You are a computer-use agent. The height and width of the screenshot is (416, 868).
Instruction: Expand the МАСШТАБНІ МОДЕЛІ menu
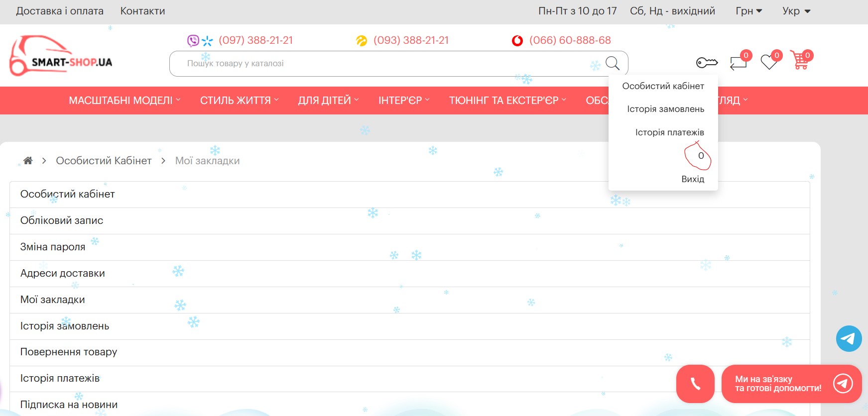[x=124, y=101]
